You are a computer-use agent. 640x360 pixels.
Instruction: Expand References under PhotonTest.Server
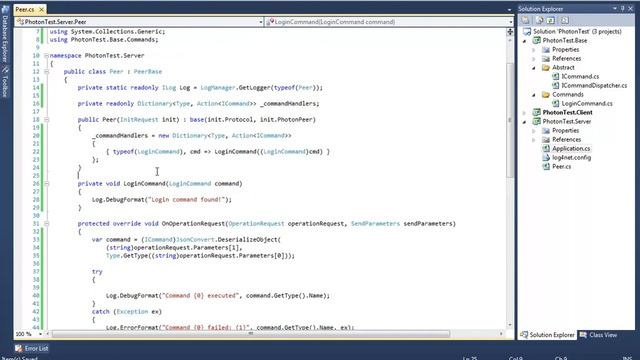pyautogui.click(x=534, y=140)
